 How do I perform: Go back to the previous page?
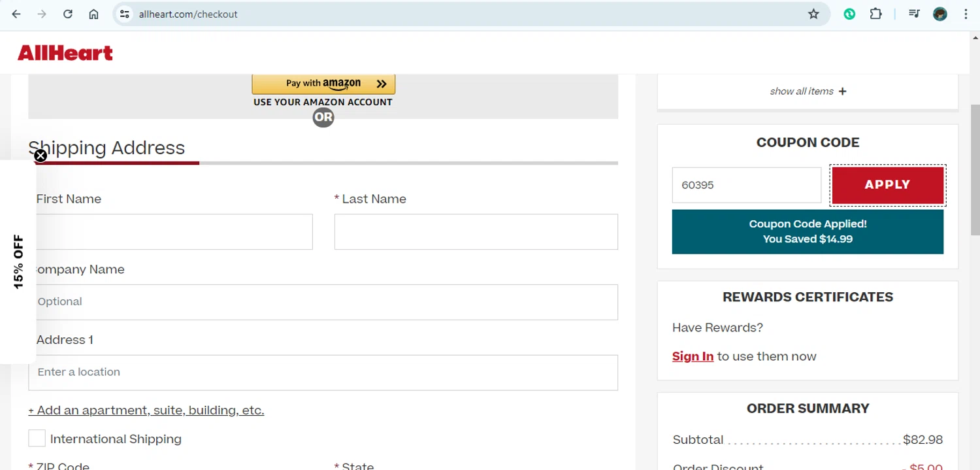point(16,14)
